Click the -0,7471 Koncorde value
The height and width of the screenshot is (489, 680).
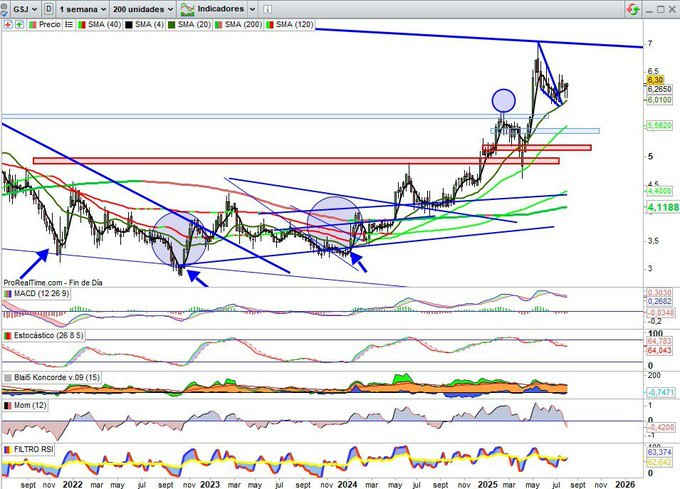[x=660, y=392]
